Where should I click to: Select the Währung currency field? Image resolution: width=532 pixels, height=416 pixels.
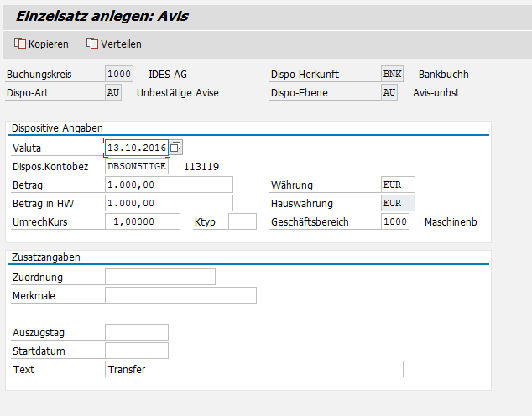[x=397, y=185]
